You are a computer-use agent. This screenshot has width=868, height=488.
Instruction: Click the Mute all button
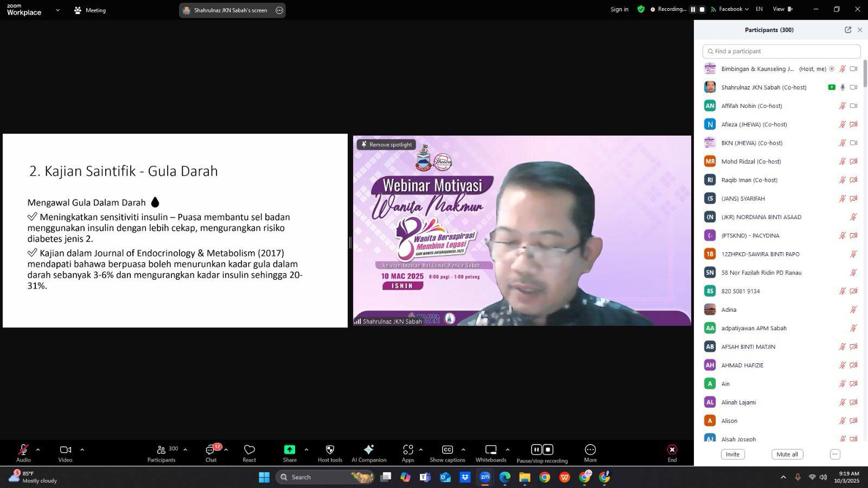coord(787,454)
